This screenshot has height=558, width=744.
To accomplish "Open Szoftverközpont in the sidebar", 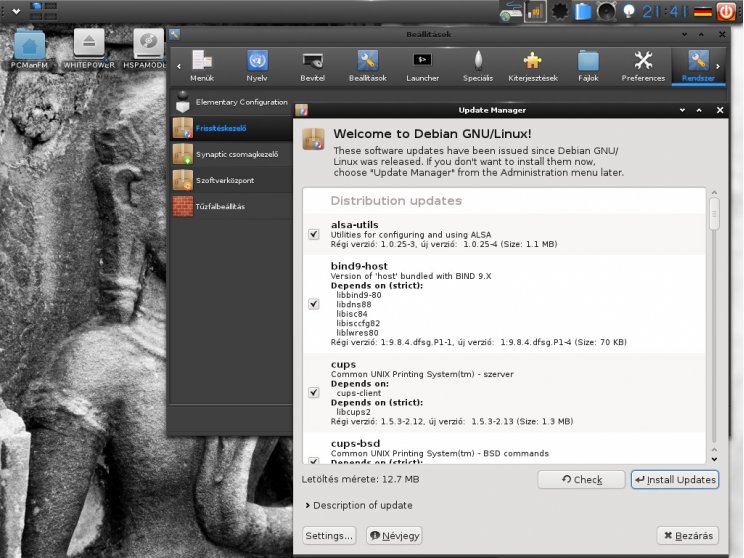I will [x=231, y=180].
